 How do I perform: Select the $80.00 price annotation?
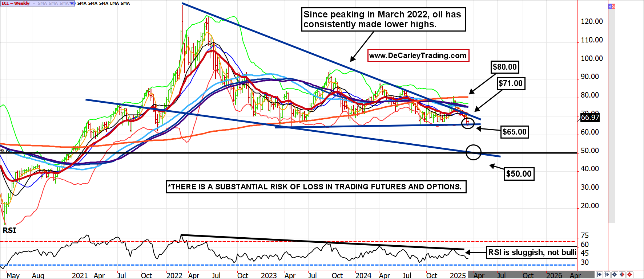[x=504, y=67]
